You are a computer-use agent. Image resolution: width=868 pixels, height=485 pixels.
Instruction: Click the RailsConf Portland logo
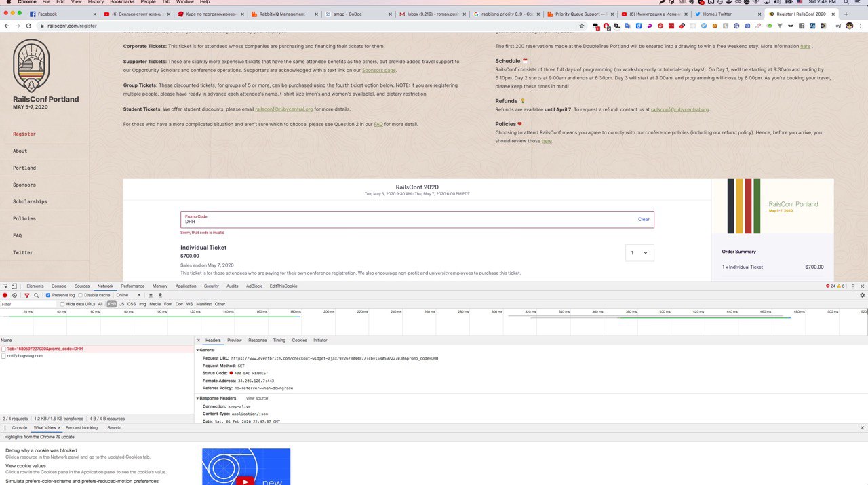[31, 64]
